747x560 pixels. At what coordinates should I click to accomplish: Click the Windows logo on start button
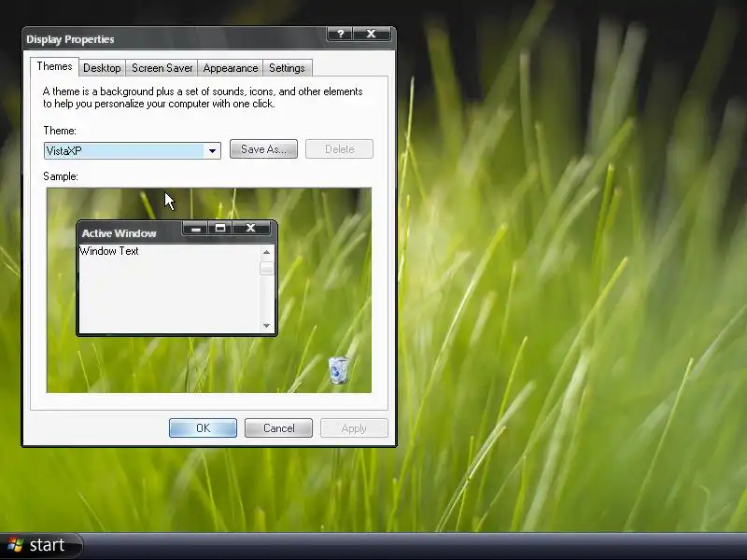click(x=15, y=545)
